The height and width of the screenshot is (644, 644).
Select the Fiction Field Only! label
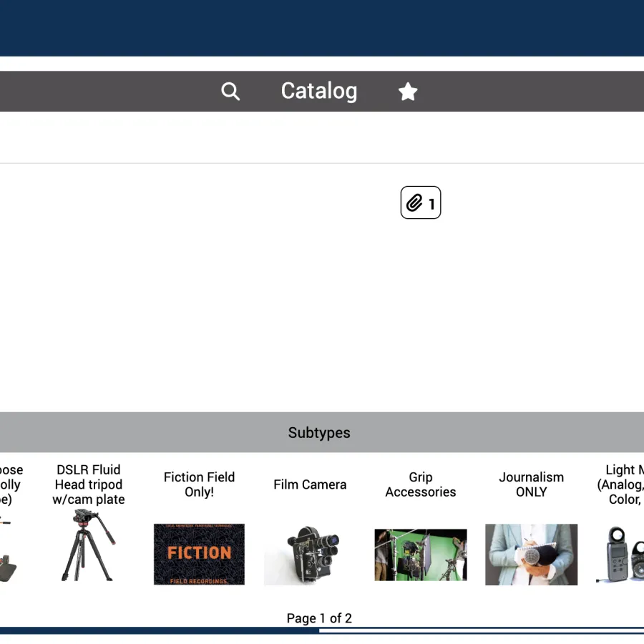click(x=199, y=484)
